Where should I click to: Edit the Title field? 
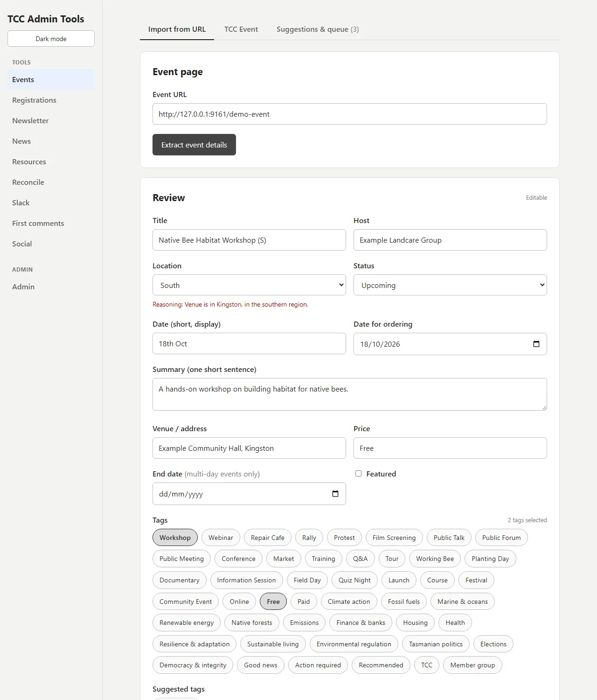pyautogui.click(x=249, y=240)
